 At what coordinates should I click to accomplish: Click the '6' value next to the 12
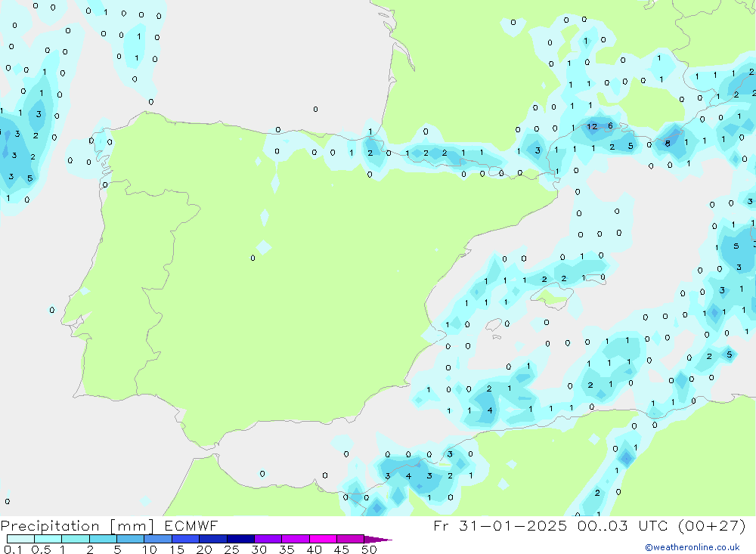pos(610,126)
